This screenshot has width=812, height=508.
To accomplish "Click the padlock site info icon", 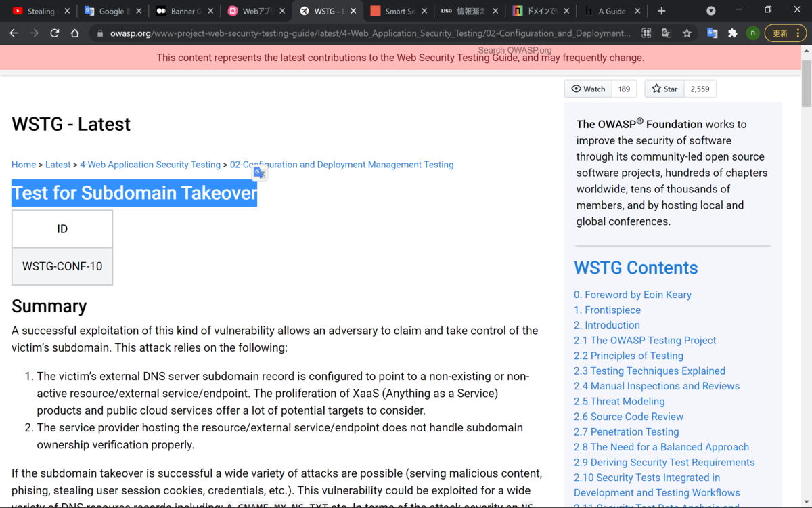I will pyautogui.click(x=100, y=33).
